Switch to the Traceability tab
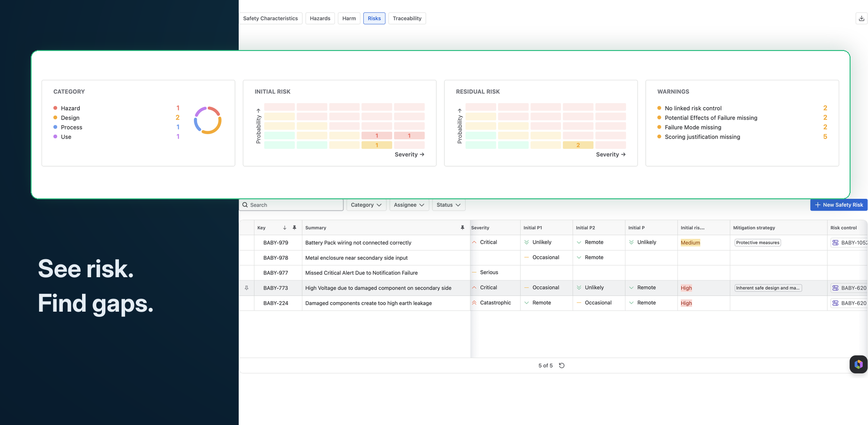Screen dimensions: 868x425 [x=407, y=18]
